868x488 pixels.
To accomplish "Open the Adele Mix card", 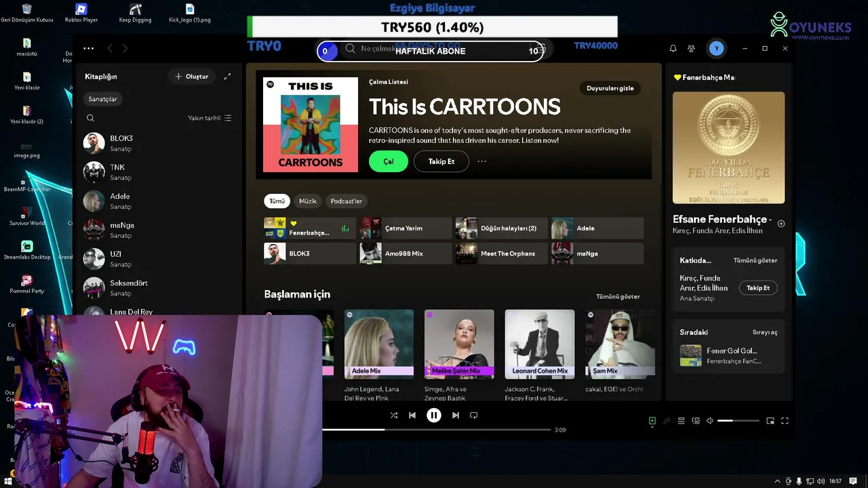I will (x=379, y=354).
